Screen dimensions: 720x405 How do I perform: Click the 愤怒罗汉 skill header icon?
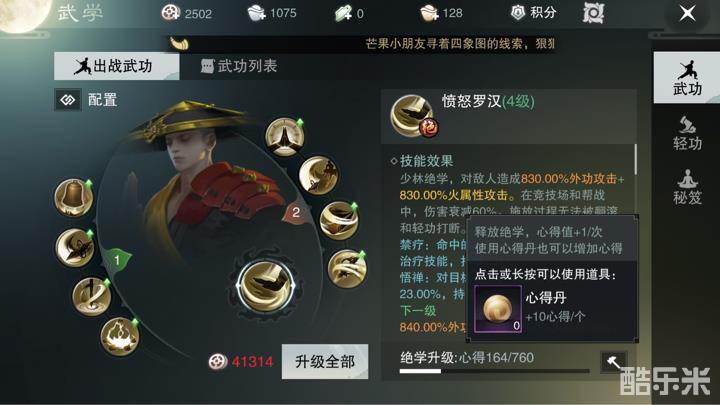(412, 116)
